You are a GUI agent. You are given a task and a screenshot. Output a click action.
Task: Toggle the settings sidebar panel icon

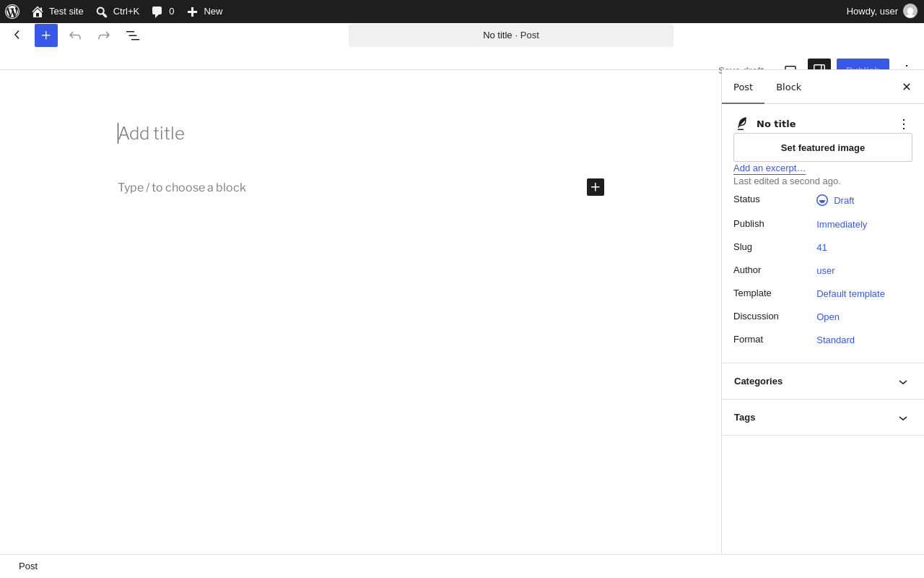click(x=819, y=65)
